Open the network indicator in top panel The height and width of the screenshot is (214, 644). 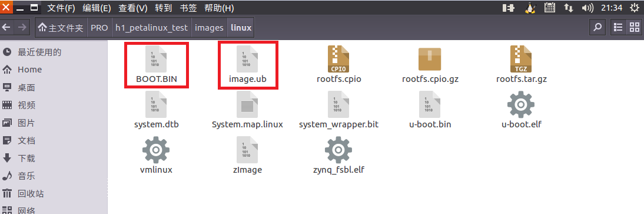[569, 8]
